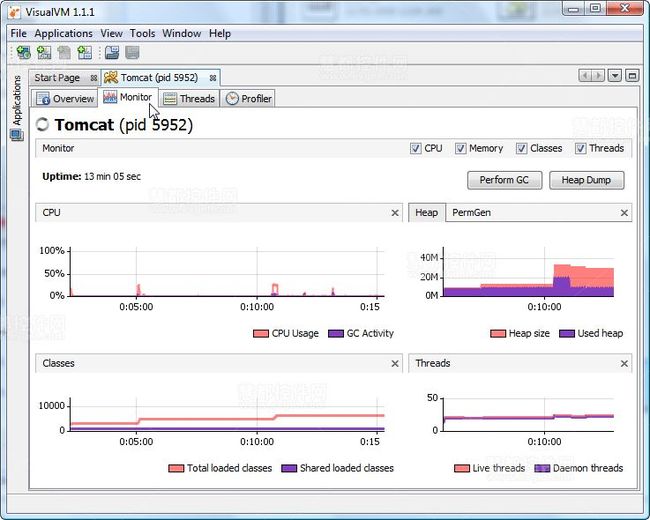Click the Daemon threads legend swatch
650x520 pixels.
tap(542, 469)
